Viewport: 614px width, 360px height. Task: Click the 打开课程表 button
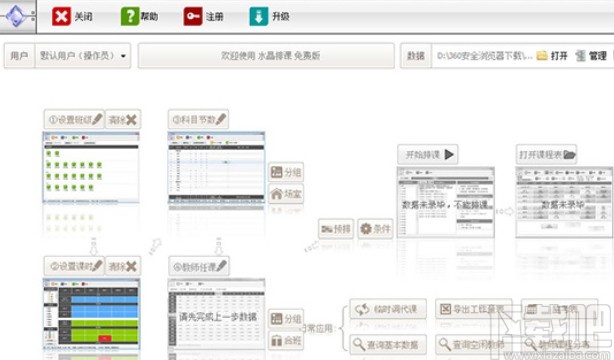546,154
